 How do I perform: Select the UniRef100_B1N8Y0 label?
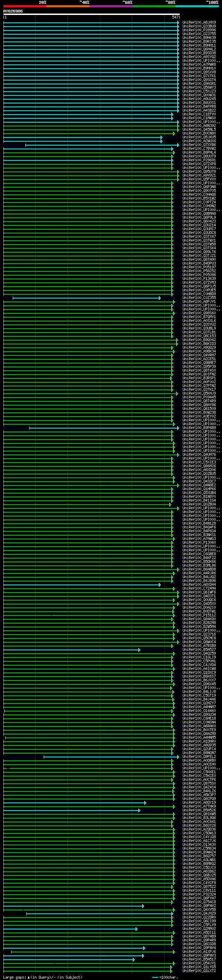pos(199,497)
